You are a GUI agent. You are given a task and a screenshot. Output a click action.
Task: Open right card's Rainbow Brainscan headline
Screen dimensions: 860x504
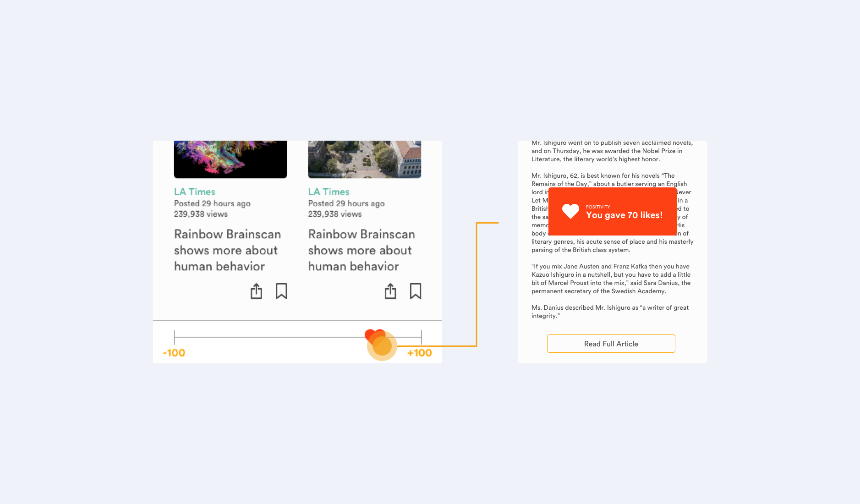pos(362,250)
